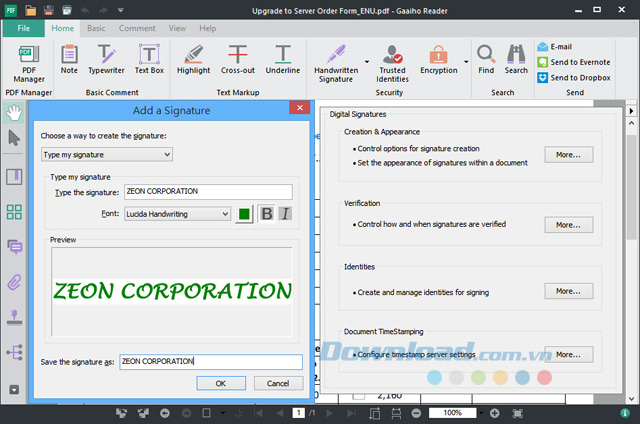Click the vertical scrollbar of the document
This screenshot has height=424, width=640.
(631, 188)
